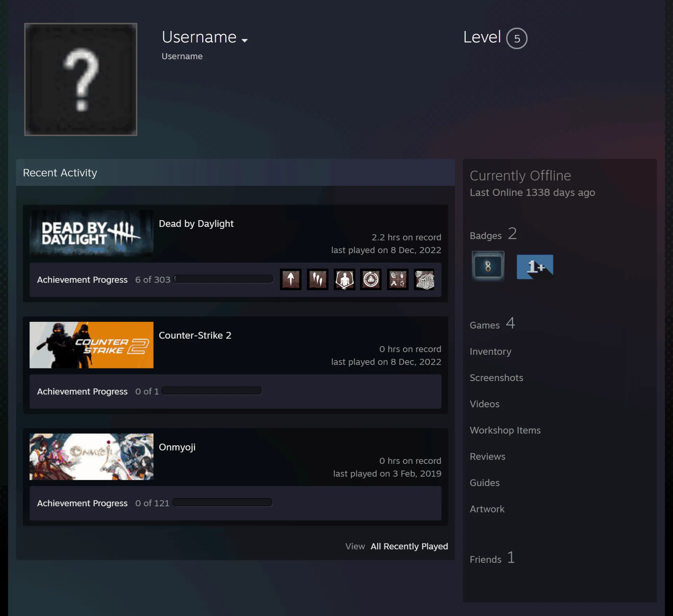
Task: Click the human figure achievement icon
Action: (x=344, y=279)
